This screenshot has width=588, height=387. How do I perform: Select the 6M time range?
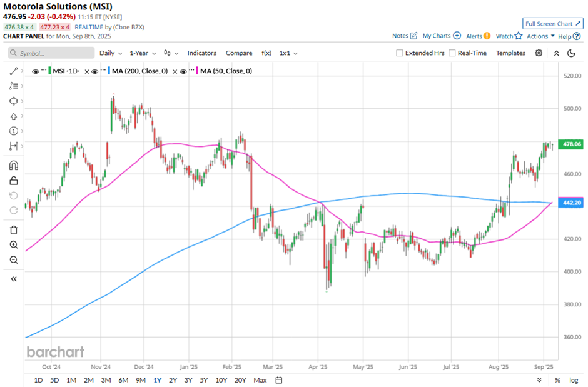click(x=123, y=380)
